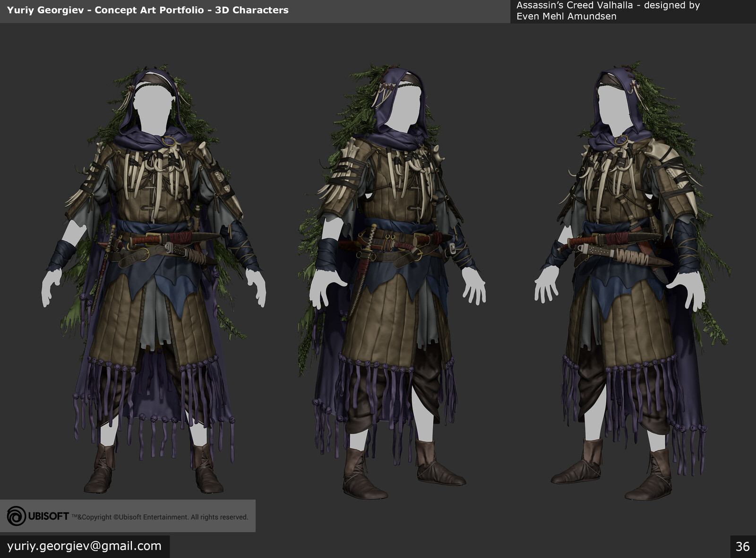Click the Ubisoft swirl logo

[17, 516]
